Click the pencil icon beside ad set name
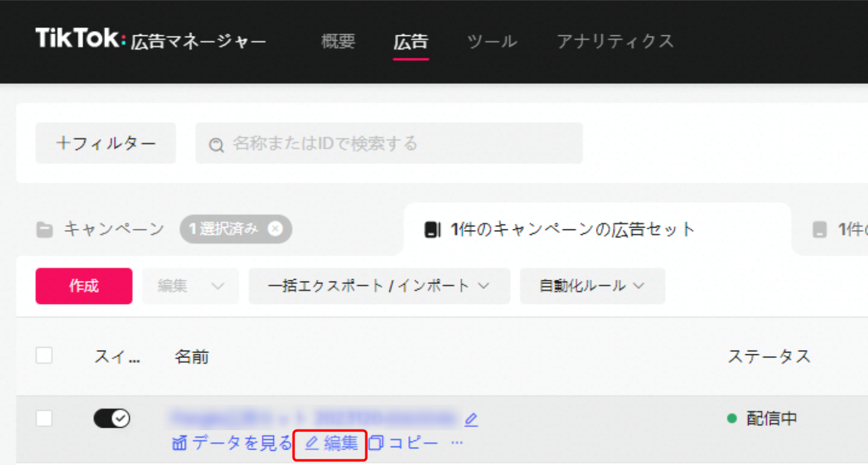 click(x=471, y=420)
